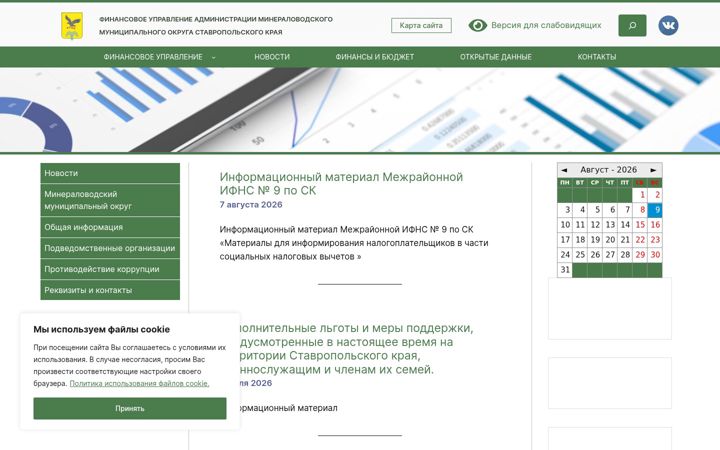
Task: Open 'Реквизиты и контакты' sidebar item
Action: [x=110, y=290]
